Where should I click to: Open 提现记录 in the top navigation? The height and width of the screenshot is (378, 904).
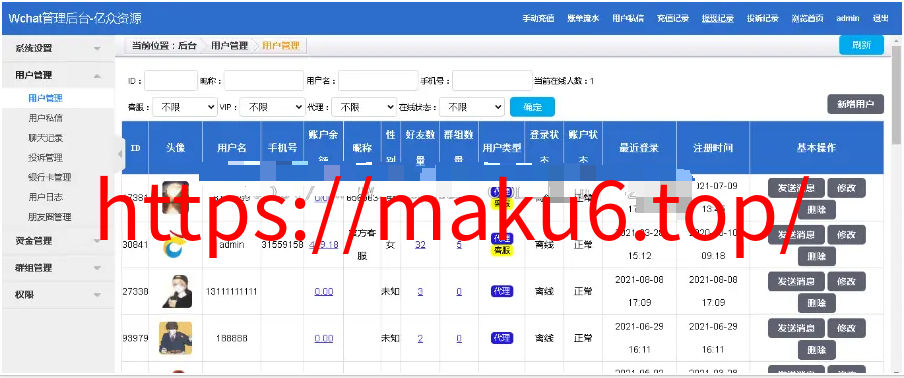click(718, 18)
